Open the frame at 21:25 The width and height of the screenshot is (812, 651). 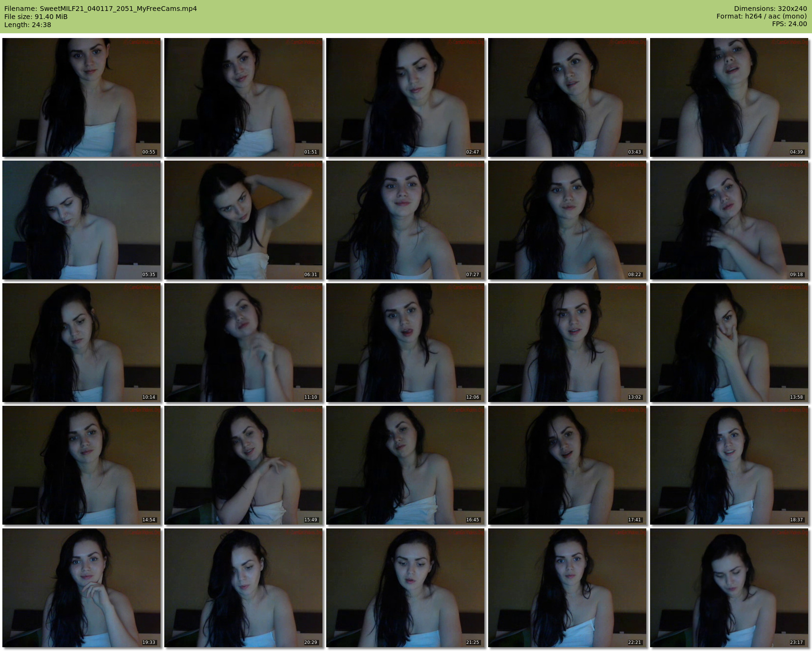(x=406, y=588)
